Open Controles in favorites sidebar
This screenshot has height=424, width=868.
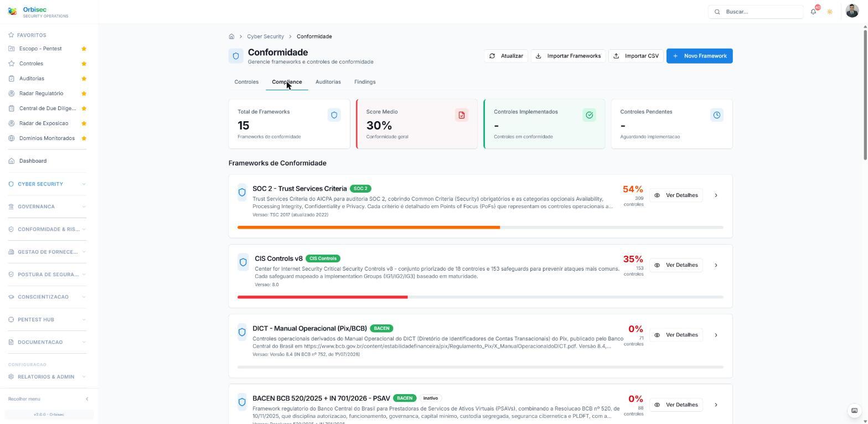pyautogui.click(x=31, y=64)
